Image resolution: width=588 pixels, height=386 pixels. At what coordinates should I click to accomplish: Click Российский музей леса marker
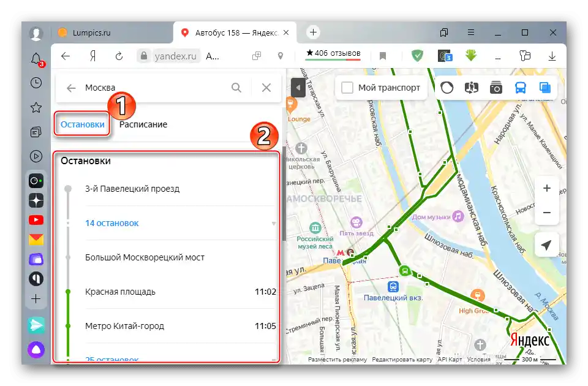click(315, 227)
